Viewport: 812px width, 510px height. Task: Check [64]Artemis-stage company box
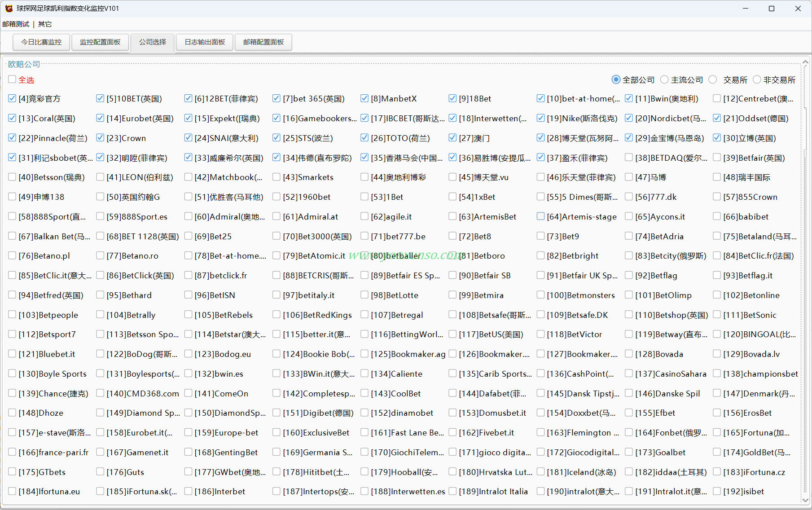coord(540,216)
